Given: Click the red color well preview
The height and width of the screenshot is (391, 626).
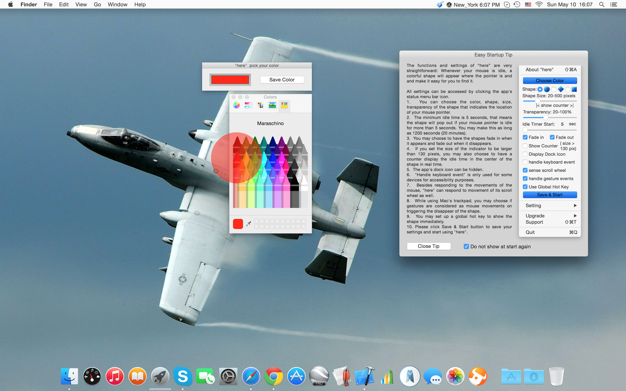Looking at the screenshot, I should click(230, 80).
